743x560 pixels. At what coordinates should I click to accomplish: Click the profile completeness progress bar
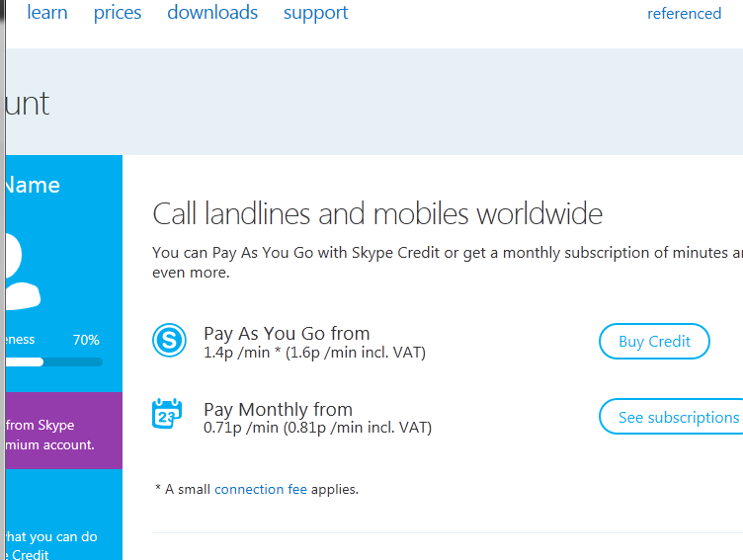click(x=54, y=361)
